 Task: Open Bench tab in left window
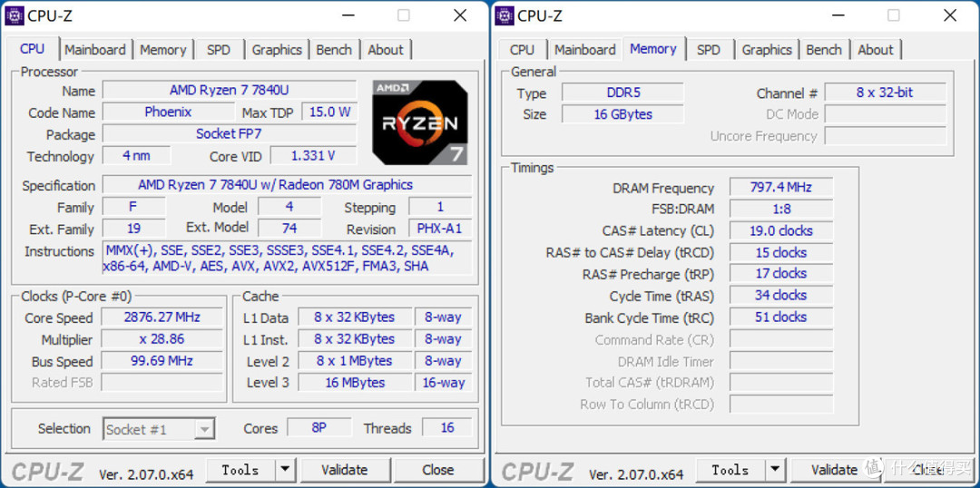[x=334, y=50]
